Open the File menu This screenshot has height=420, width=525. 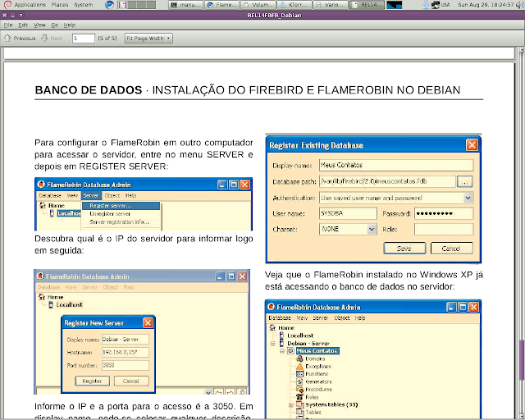pos(8,25)
